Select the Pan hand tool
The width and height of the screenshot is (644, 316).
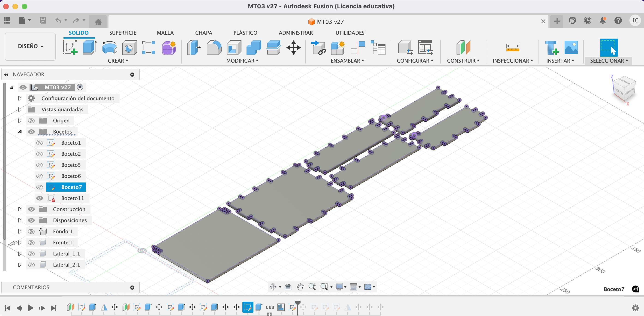coord(300,287)
